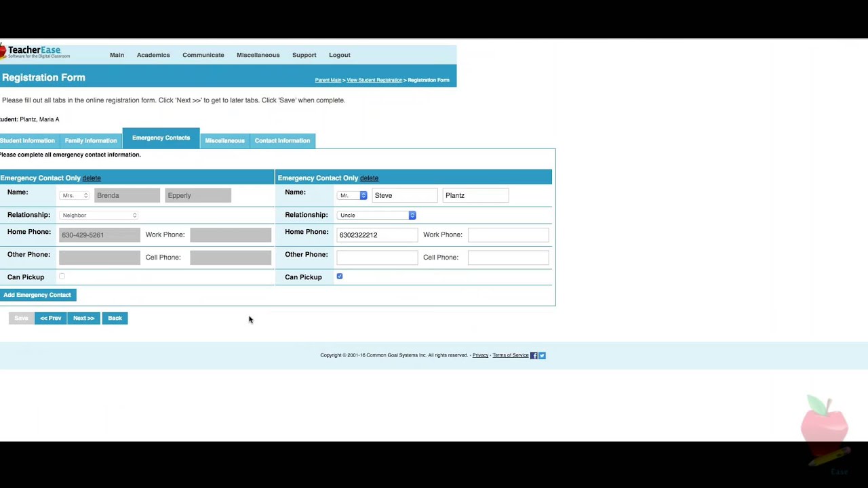
Task: Switch to Family Information tab
Action: point(91,140)
